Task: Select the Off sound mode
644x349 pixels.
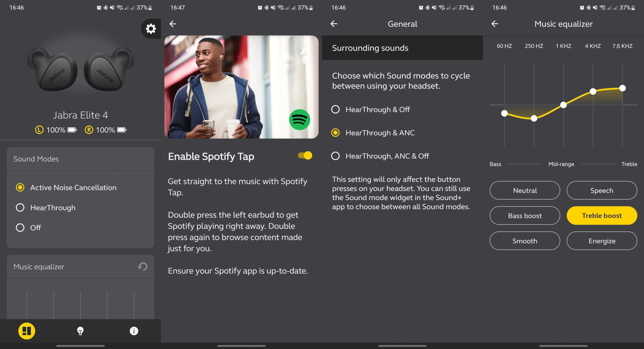Action: click(20, 228)
